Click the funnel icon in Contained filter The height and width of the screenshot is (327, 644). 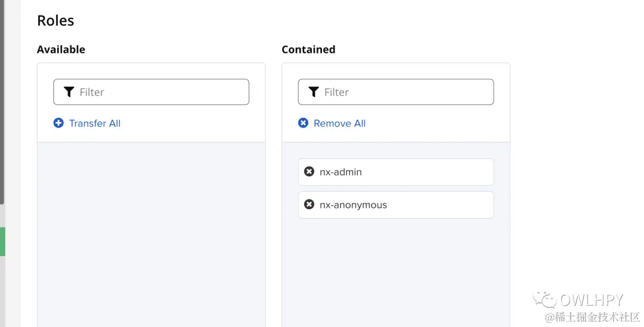coord(314,92)
